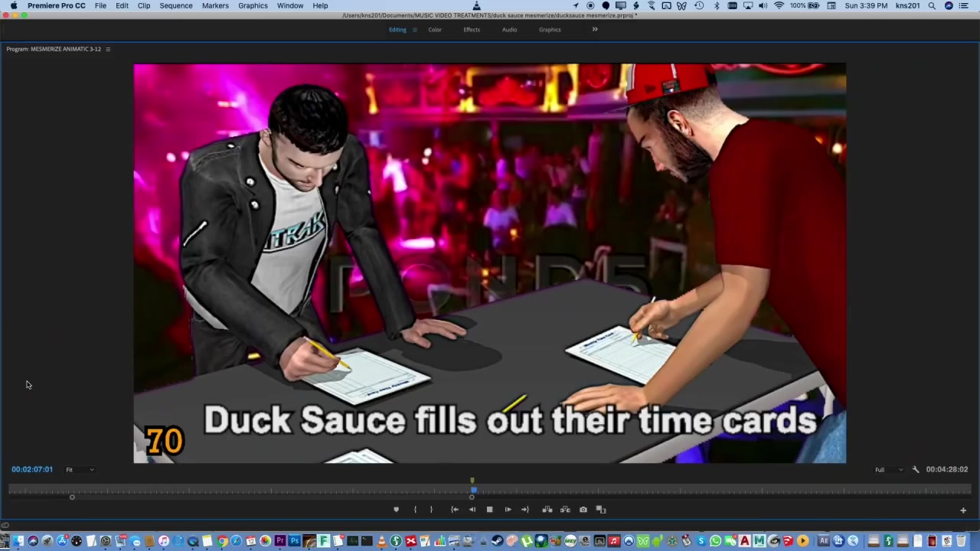Step back one frame
Viewport: 980px width, 551px height.
click(x=472, y=510)
